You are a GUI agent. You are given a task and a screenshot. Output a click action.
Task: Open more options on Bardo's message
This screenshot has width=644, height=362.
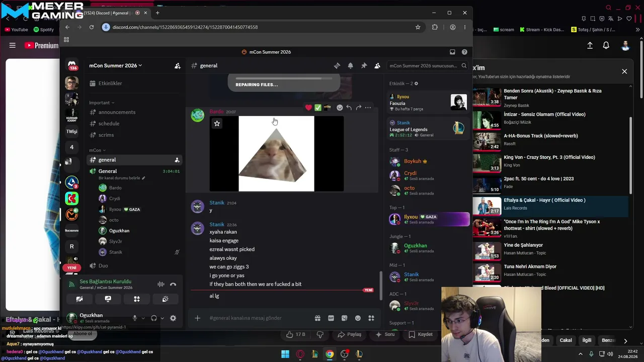click(368, 108)
